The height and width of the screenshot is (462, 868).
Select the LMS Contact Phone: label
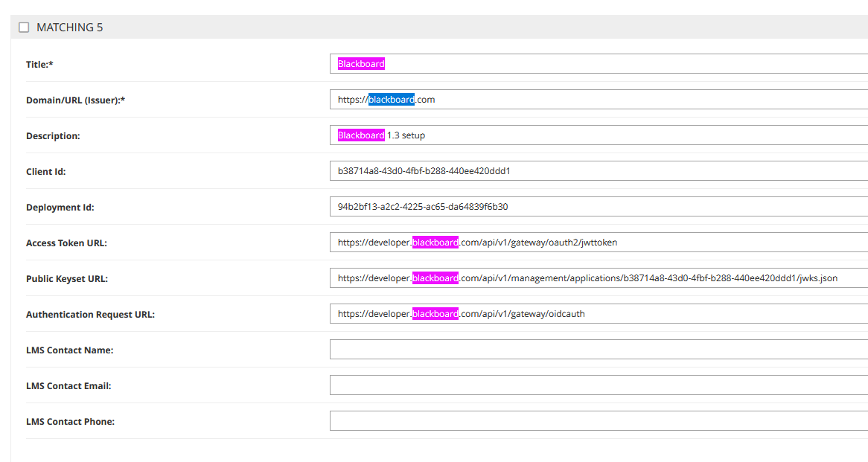click(70, 422)
